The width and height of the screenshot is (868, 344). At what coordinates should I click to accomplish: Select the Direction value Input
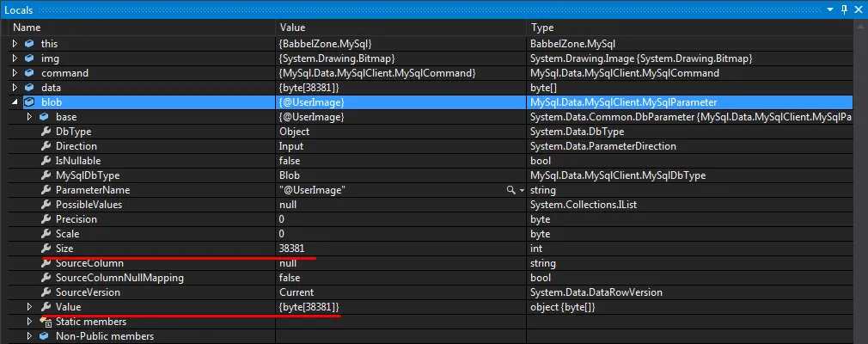(x=291, y=146)
